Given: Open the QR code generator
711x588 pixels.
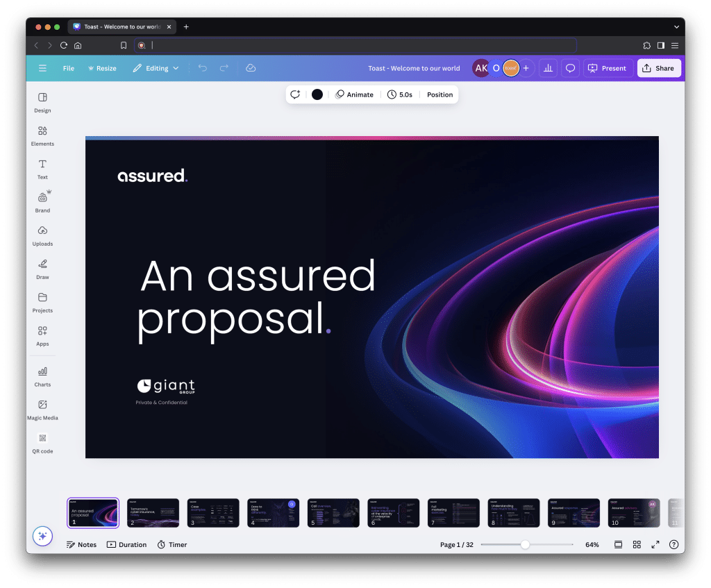Looking at the screenshot, I should tap(42, 443).
